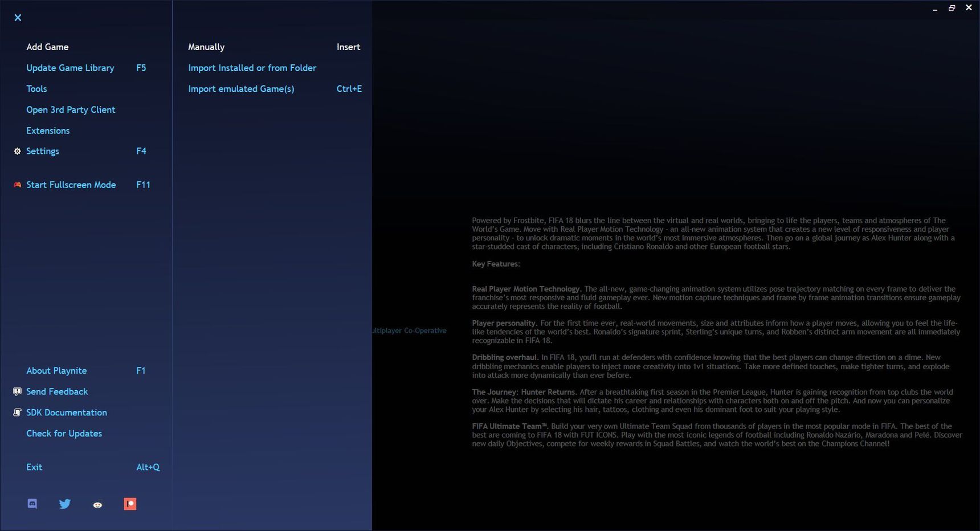Open the Patreon icon
Image resolution: width=980 pixels, height=531 pixels.
tap(130, 504)
